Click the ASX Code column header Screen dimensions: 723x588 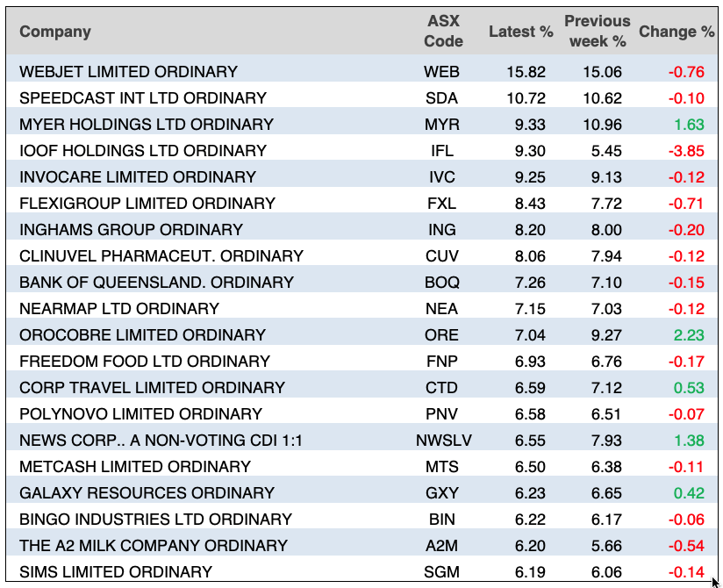coord(442,32)
